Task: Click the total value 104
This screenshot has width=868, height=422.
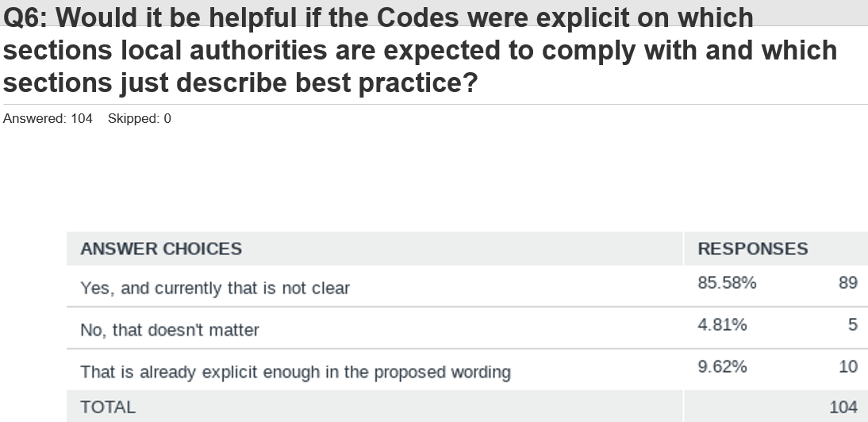Action: click(x=843, y=407)
